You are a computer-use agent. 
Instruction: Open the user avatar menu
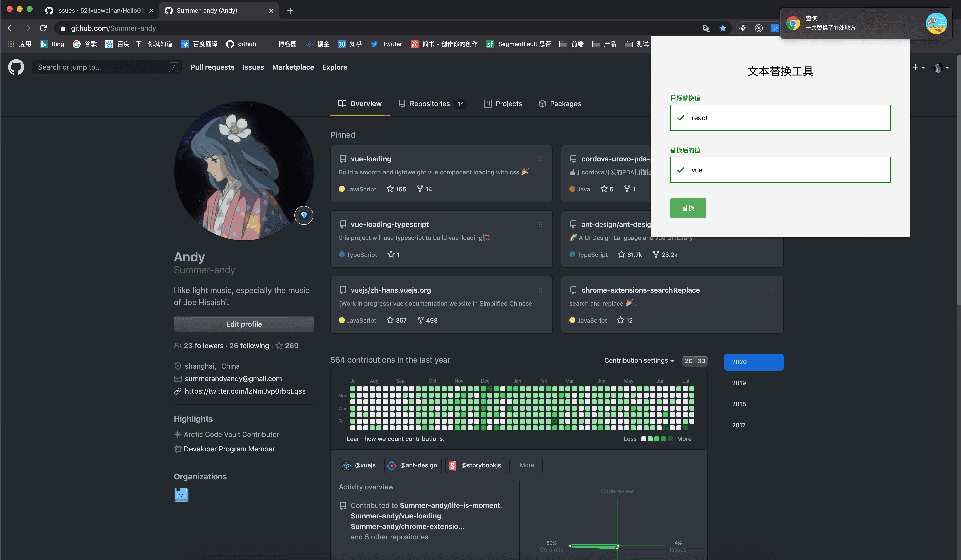[x=941, y=67]
